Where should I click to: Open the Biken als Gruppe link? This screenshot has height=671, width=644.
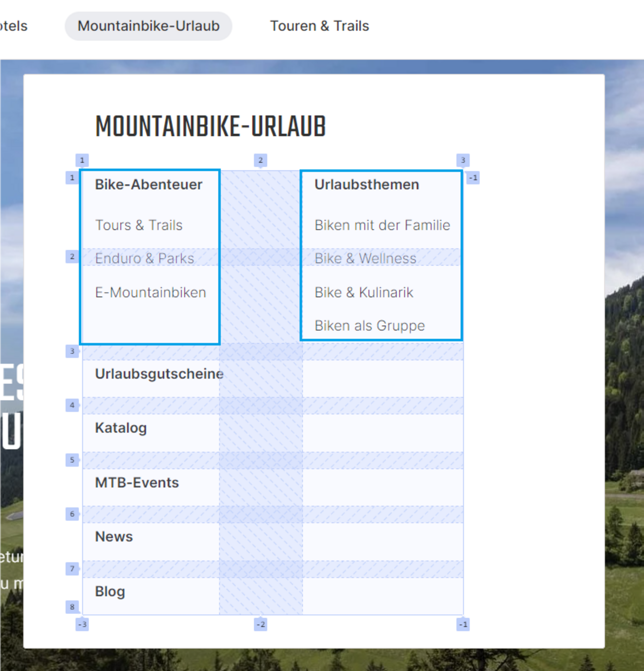tap(369, 326)
